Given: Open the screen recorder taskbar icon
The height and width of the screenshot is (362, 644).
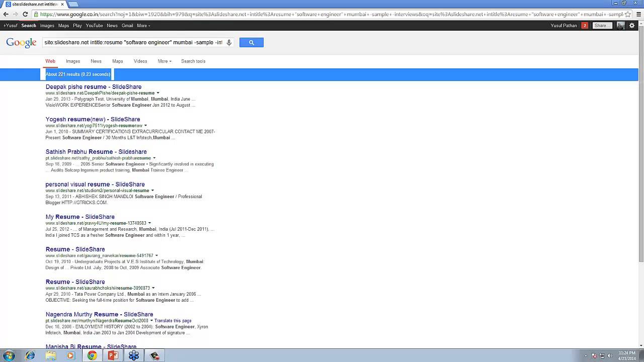Looking at the screenshot, I should pyautogui.click(x=154, y=355).
